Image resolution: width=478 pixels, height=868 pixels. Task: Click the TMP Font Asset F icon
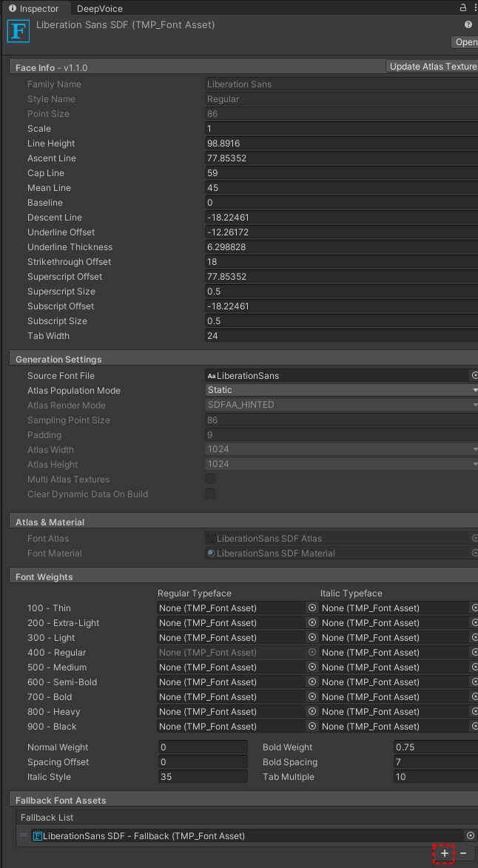coord(18,31)
